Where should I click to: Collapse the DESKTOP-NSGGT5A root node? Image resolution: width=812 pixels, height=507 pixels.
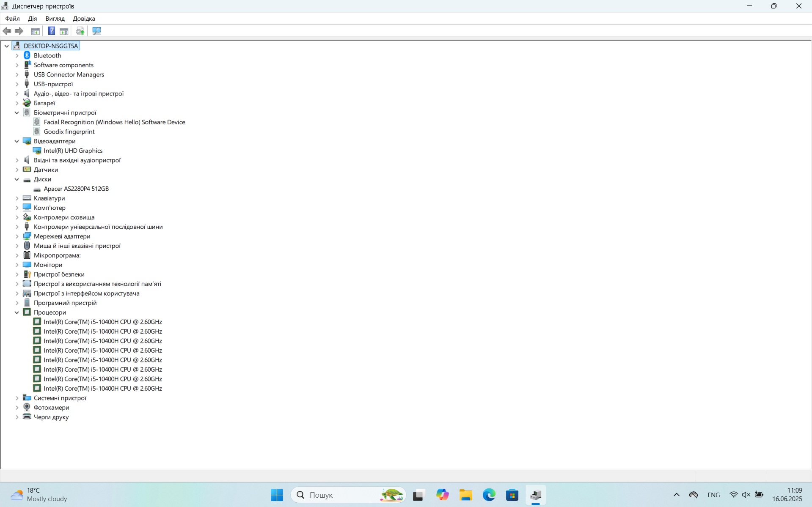pos(7,46)
